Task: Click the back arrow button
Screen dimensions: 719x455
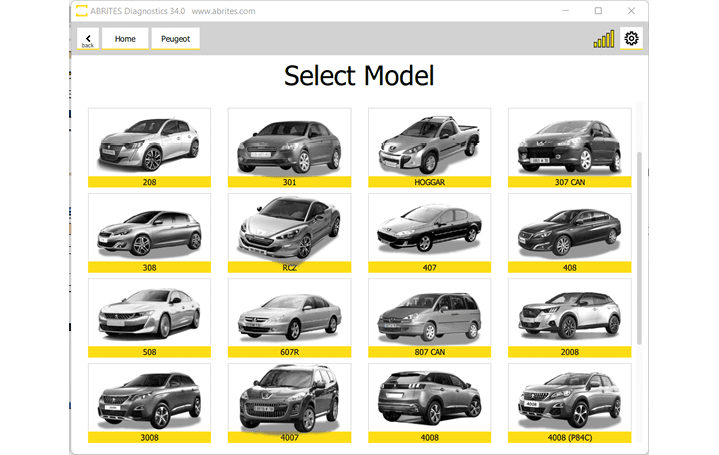Action: [87, 39]
